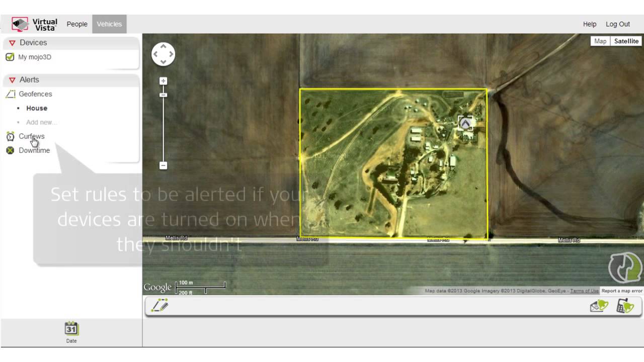Pan the map left with arrow control

coord(155,54)
